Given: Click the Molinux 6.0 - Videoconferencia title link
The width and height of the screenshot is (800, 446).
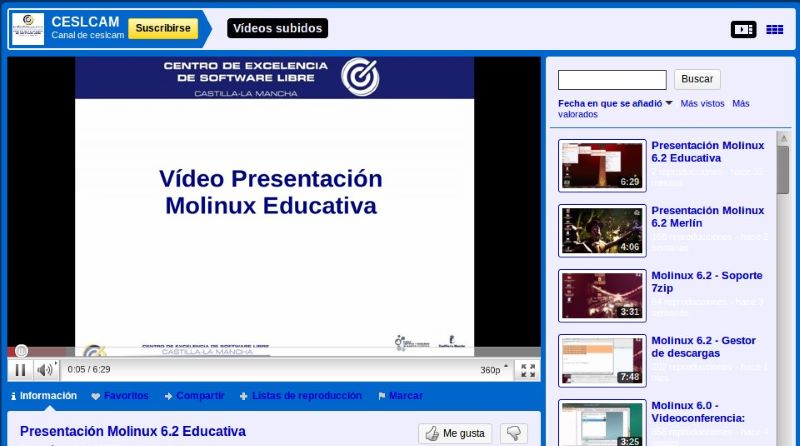Looking at the screenshot, I should (698, 412).
